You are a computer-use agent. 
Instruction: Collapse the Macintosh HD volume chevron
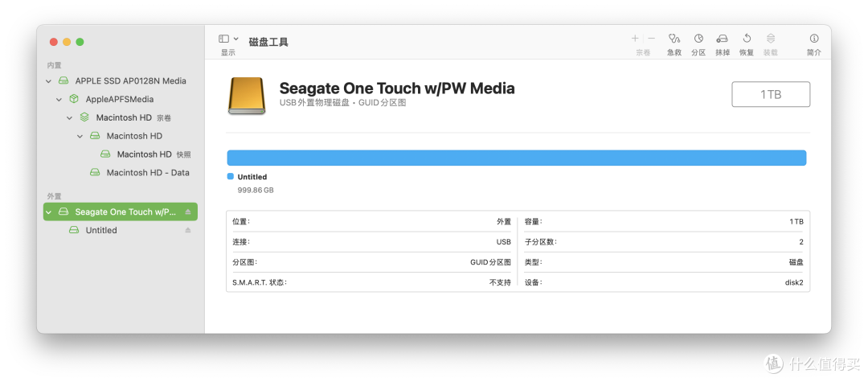click(80, 136)
